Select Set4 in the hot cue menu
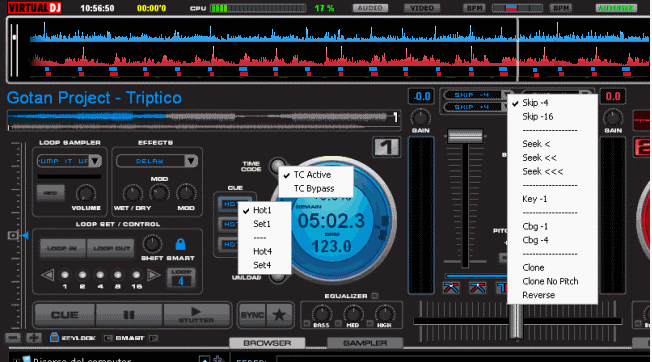 pyautogui.click(x=262, y=265)
